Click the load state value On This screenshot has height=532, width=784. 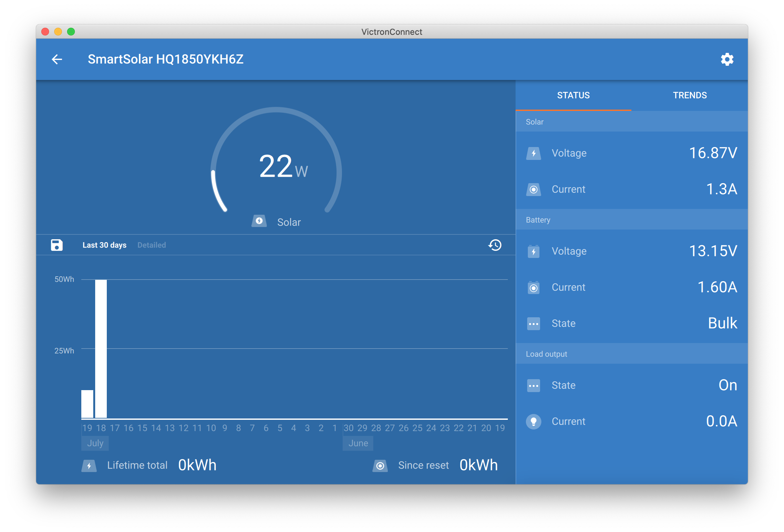click(x=728, y=385)
